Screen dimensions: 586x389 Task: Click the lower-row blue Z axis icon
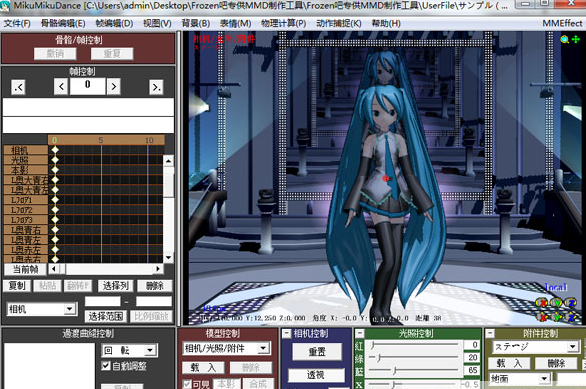pos(571,317)
